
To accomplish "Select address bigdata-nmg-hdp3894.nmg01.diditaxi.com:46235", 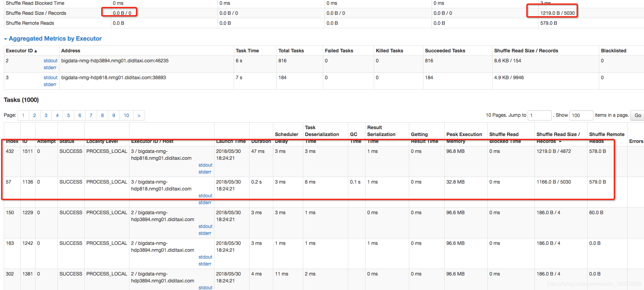I will point(115,61).
